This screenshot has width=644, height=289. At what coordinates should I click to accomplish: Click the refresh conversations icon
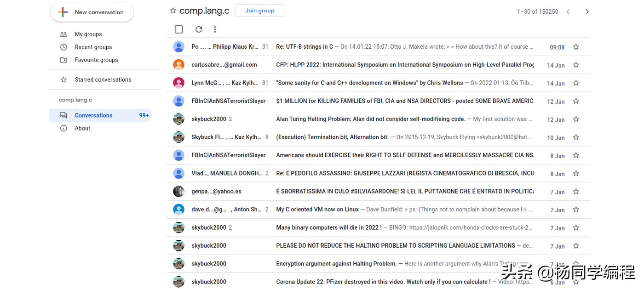199,29
